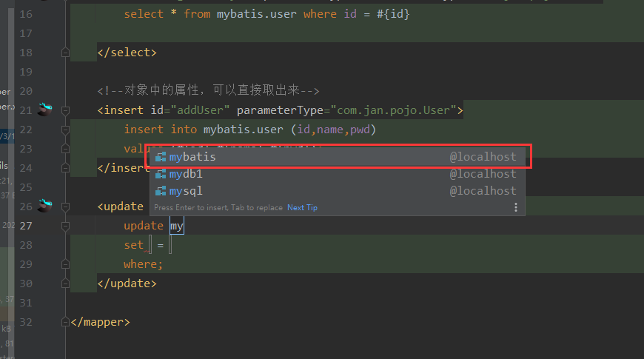Fold the closing mapper tag at line 32
Image resolution: width=644 pixels, height=359 pixels.
66,322
